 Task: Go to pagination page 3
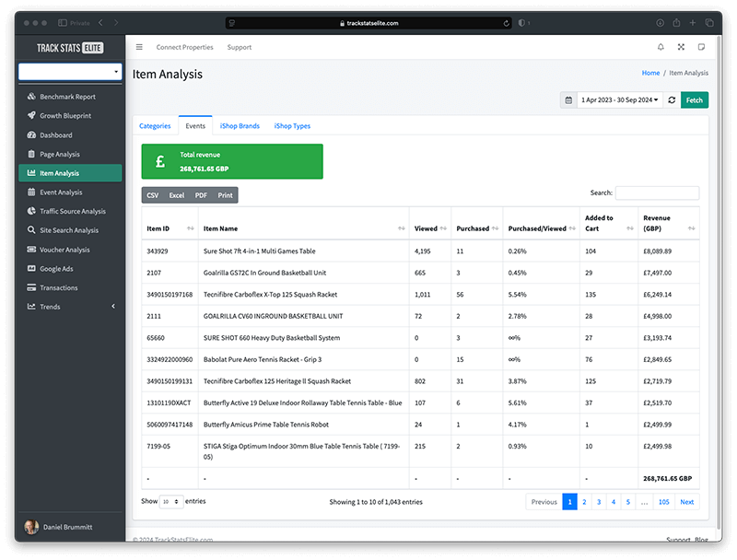(x=599, y=502)
